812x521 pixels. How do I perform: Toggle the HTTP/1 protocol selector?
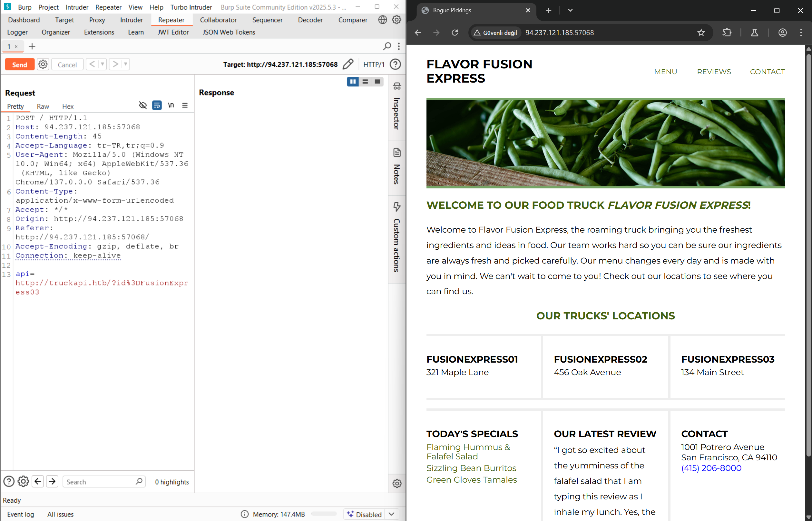click(374, 64)
